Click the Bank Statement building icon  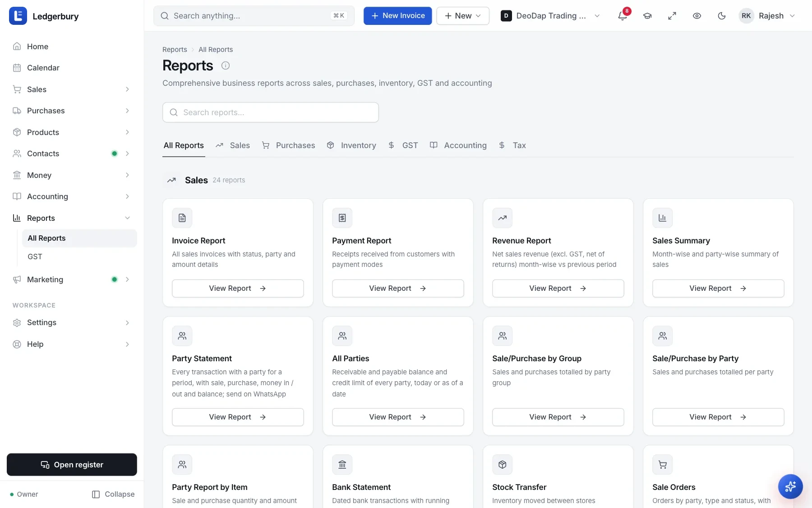pyautogui.click(x=342, y=465)
